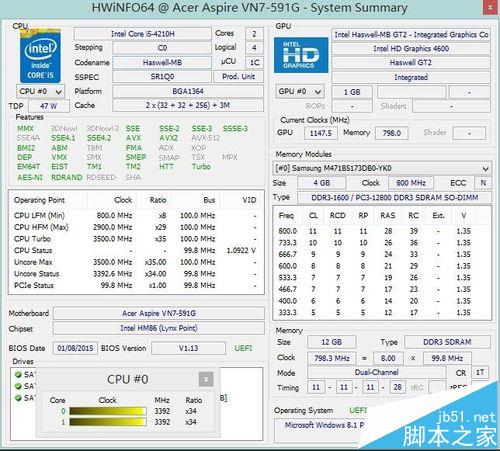
Task: Click the Core 0 clock bar
Action: point(108,411)
